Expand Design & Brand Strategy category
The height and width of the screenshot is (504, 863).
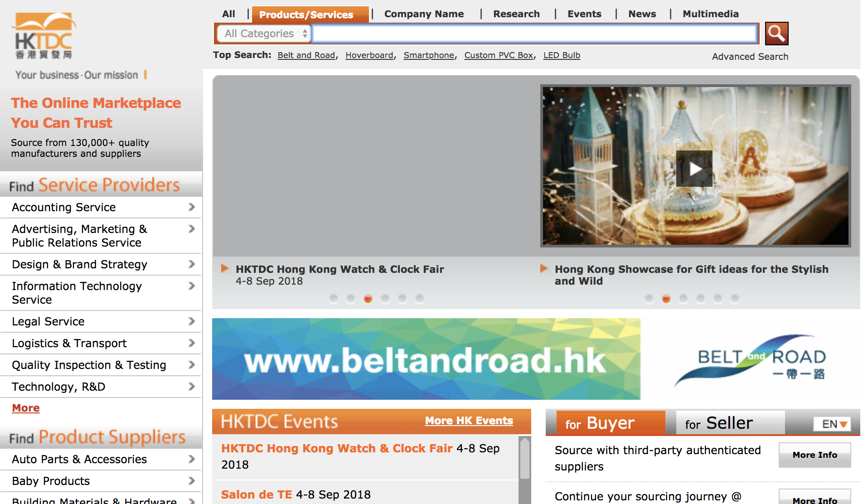tap(101, 264)
